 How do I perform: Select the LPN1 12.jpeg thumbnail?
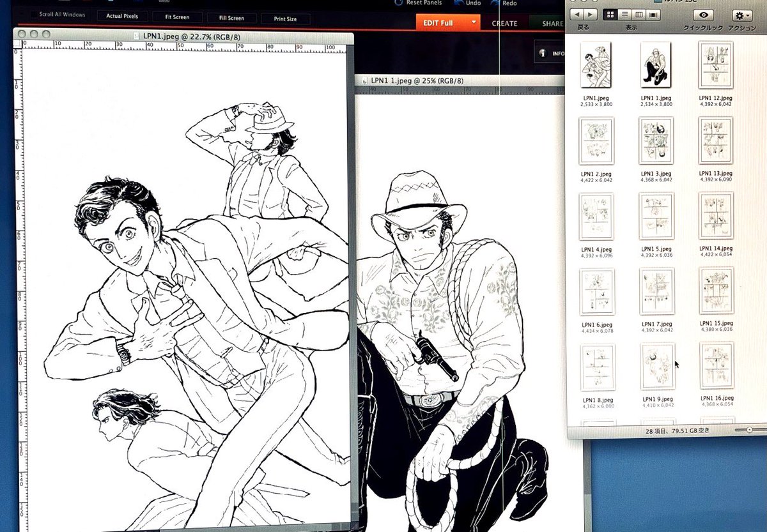click(716, 65)
